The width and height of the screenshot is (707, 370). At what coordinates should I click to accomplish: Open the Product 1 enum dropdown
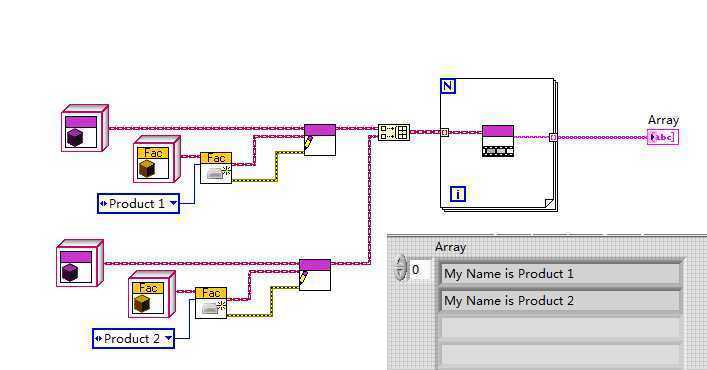(173, 203)
